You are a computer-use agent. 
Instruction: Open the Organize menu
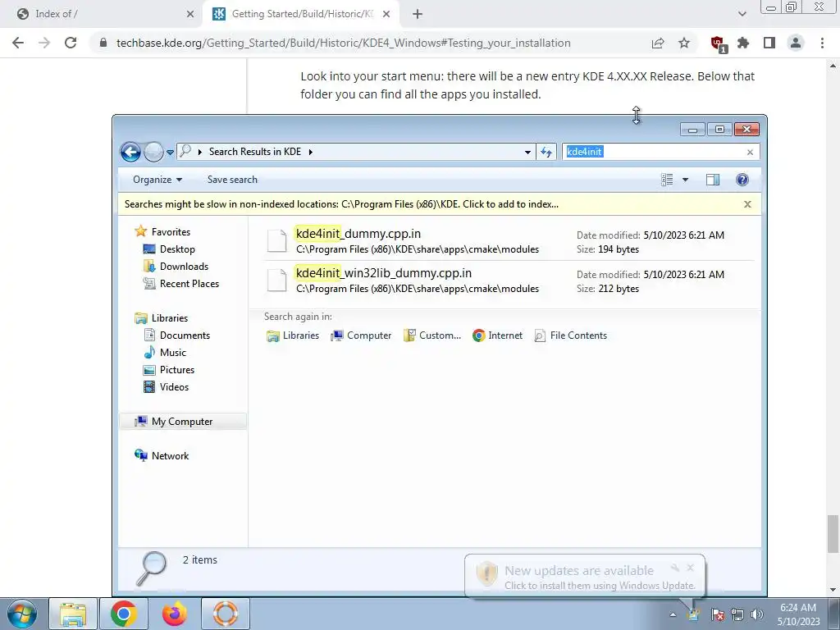(157, 180)
